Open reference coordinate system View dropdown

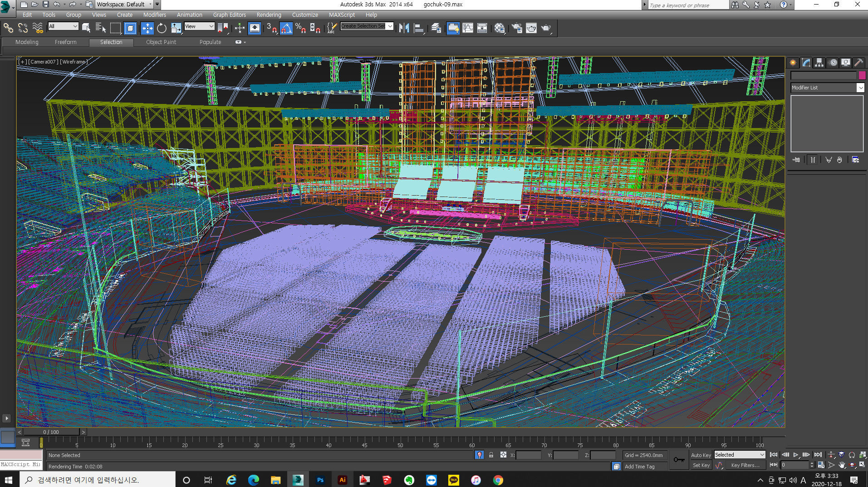[x=199, y=26]
